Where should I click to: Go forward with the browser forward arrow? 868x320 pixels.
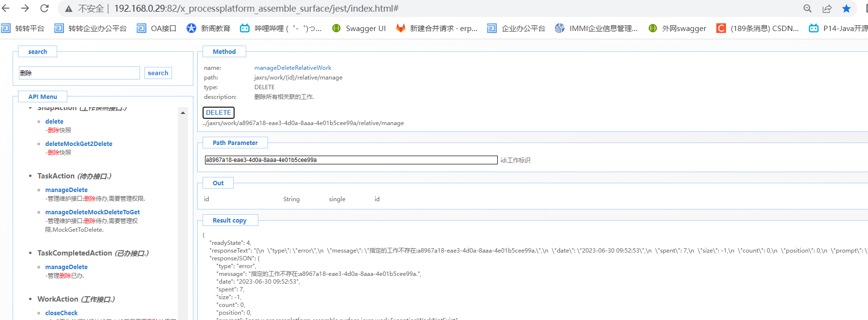point(25,8)
